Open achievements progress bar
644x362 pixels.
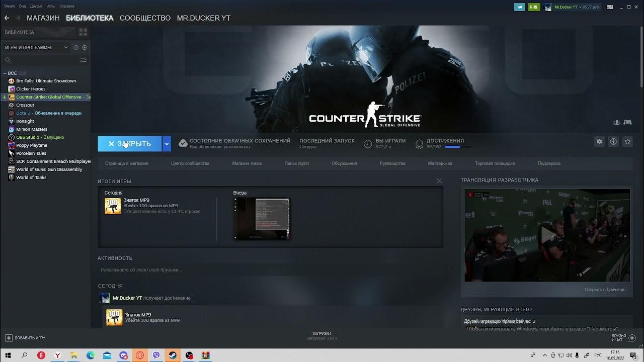coord(458,147)
